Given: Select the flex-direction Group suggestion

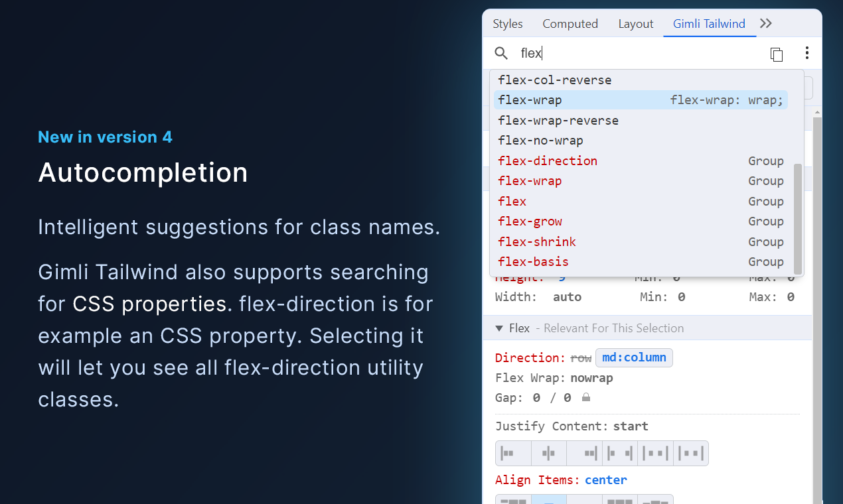Looking at the screenshot, I should pos(641,161).
